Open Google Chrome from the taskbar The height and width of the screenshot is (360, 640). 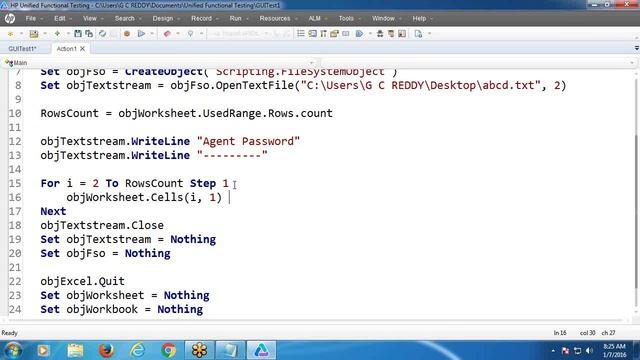(169, 350)
